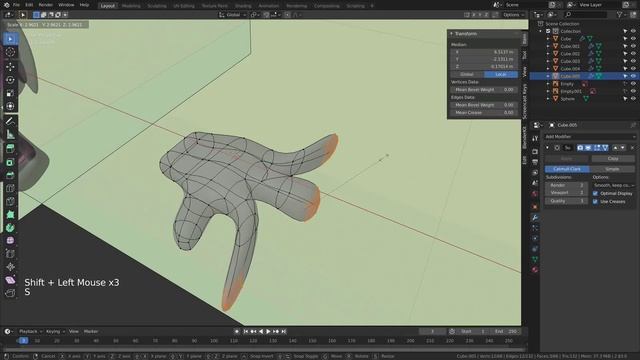Open the Add Modifier dropdown
Screen dimensions: 640x360
point(590,137)
